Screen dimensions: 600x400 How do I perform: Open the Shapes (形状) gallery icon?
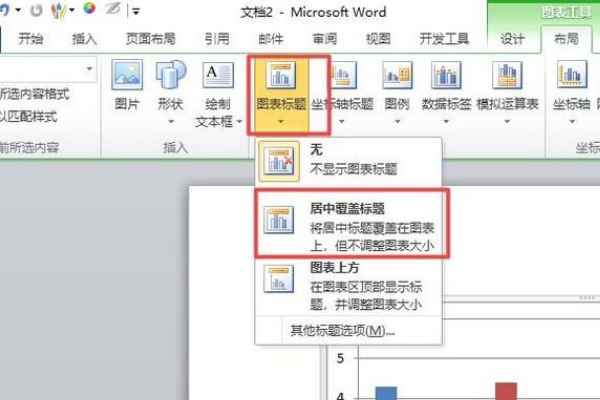171,75
